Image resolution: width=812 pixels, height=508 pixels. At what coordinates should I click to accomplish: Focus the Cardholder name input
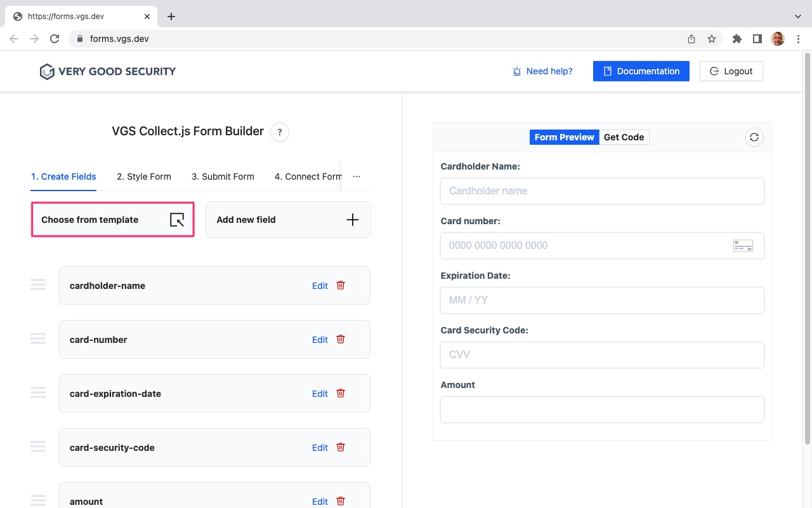(602, 190)
